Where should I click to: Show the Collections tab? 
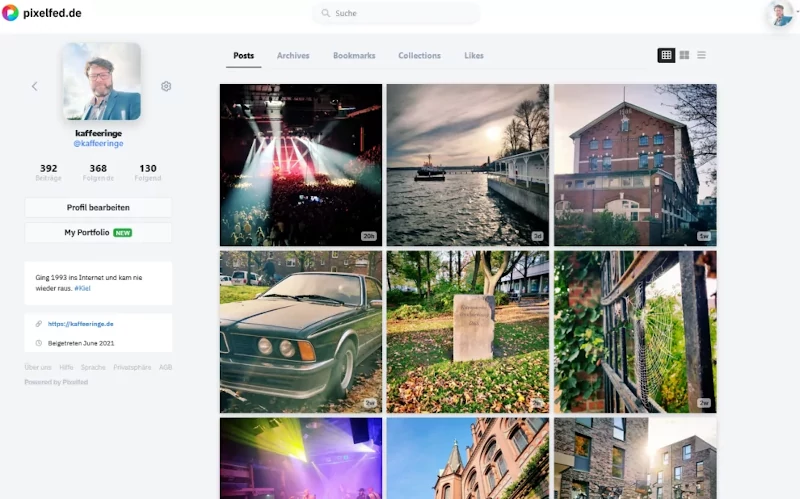[419, 56]
